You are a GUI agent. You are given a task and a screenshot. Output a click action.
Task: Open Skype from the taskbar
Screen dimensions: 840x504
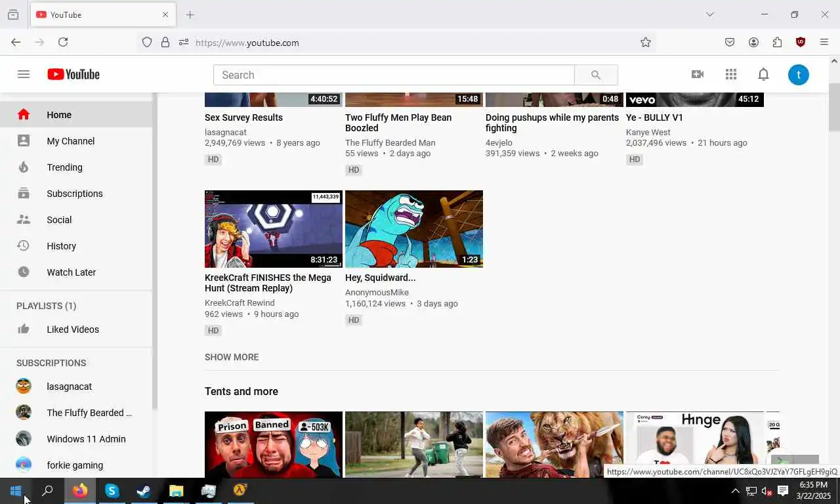(x=112, y=491)
